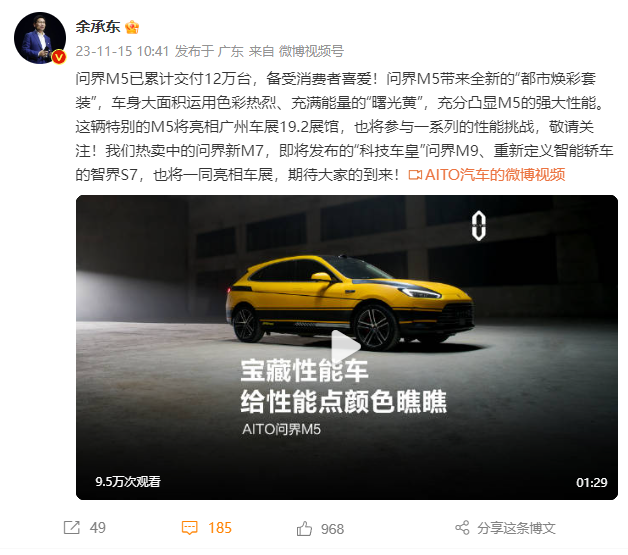Open comments via speech bubble icon
The height and width of the screenshot is (555, 628).
(x=189, y=528)
